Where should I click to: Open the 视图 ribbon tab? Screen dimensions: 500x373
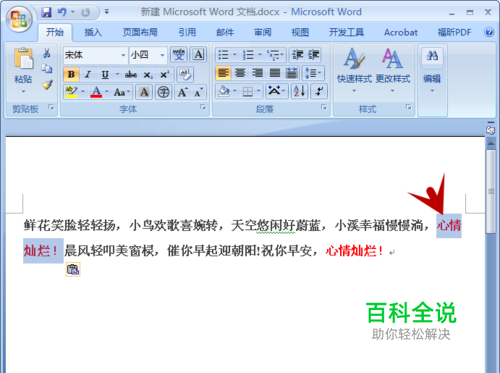click(300, 32)
